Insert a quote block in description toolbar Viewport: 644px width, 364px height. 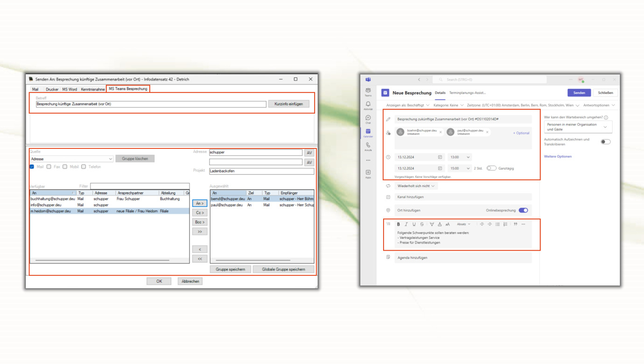click(516, 224)
